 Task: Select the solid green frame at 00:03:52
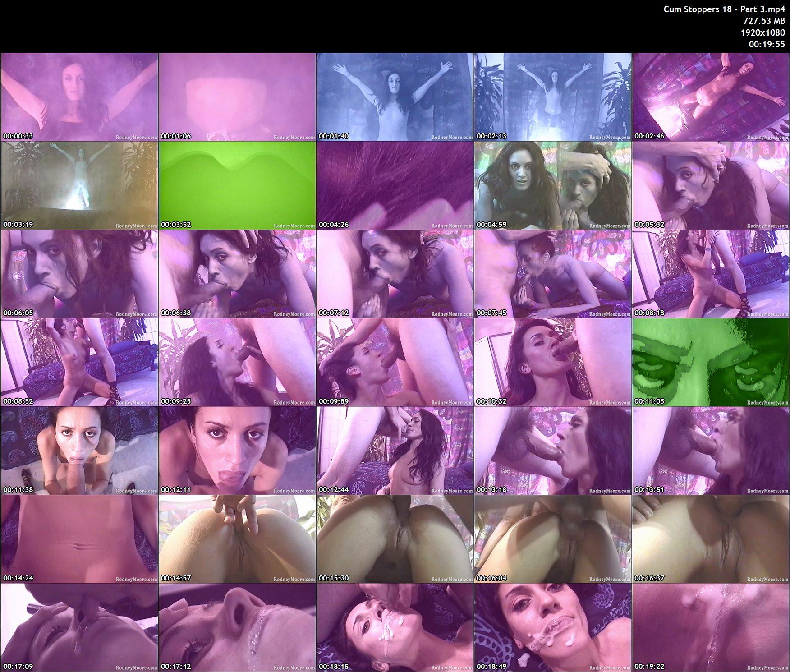tap(237, 185)
